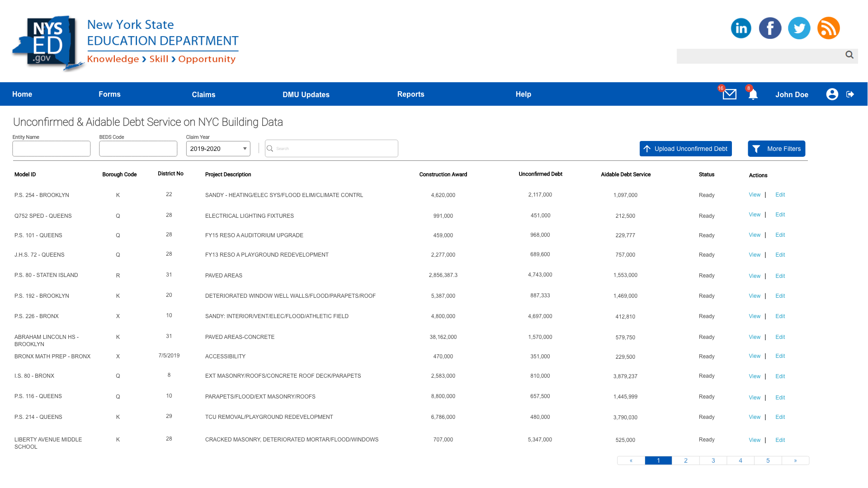Click the logout arrow icon
The height and width of the screenshot is (488, 868).
pos(850,94)
